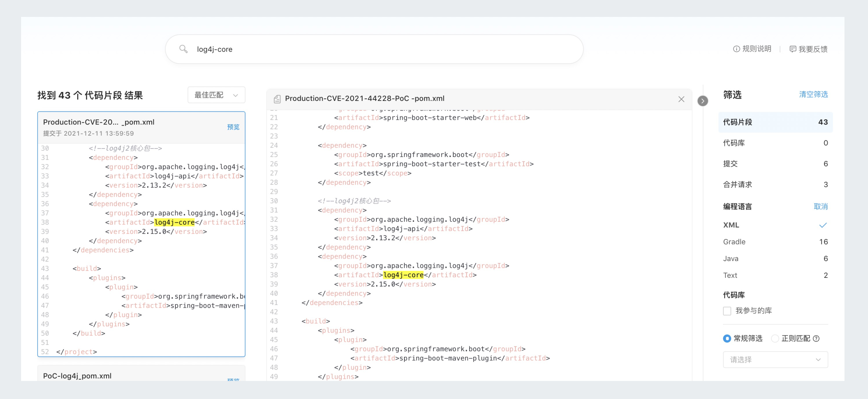Click highlighted log4j-core in result snippet
Viewport: 868px width, 399px height.
pos(175,222)
